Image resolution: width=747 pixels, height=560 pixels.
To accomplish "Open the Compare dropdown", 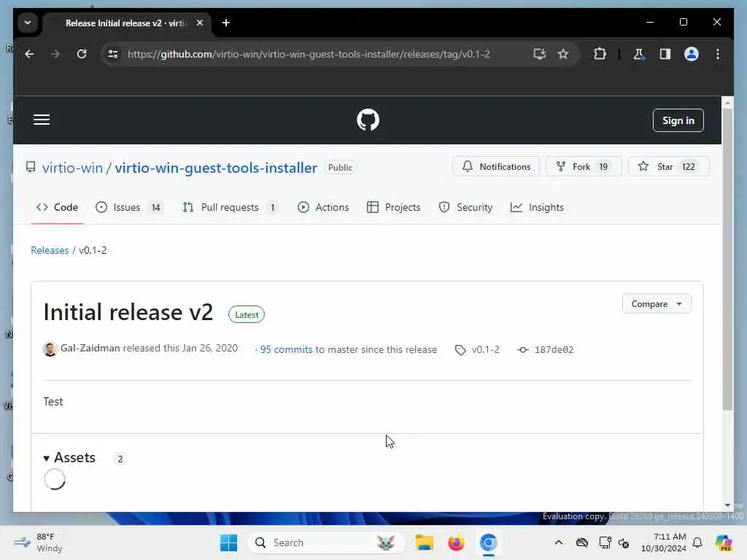I will [x=657, y=304].
